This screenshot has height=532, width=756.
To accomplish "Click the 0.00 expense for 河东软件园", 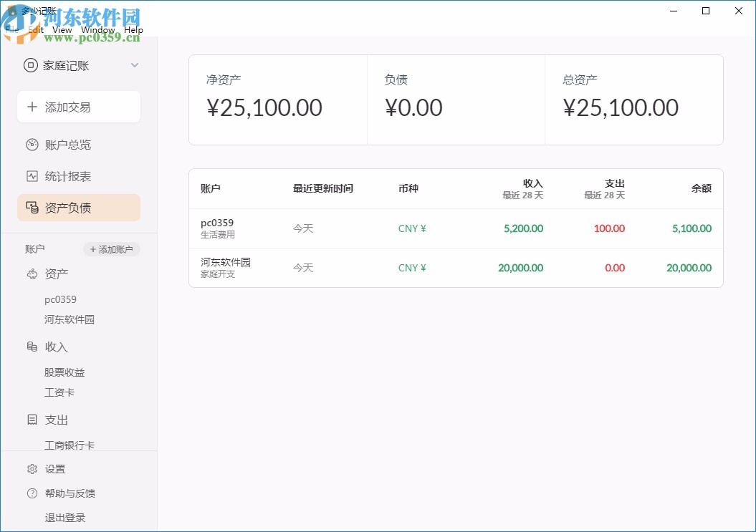I will pyautogui.click(x=615, y=268).
